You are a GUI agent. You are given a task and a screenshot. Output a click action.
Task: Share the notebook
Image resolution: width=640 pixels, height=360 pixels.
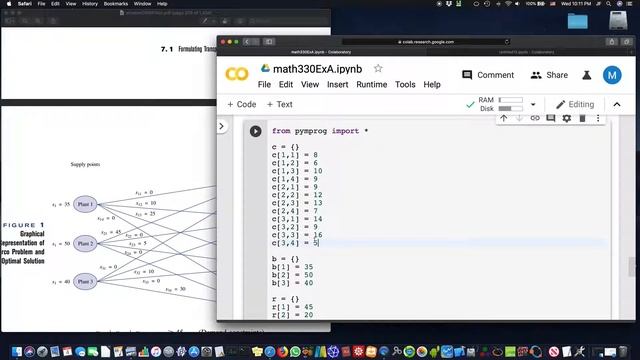point(549,75)
